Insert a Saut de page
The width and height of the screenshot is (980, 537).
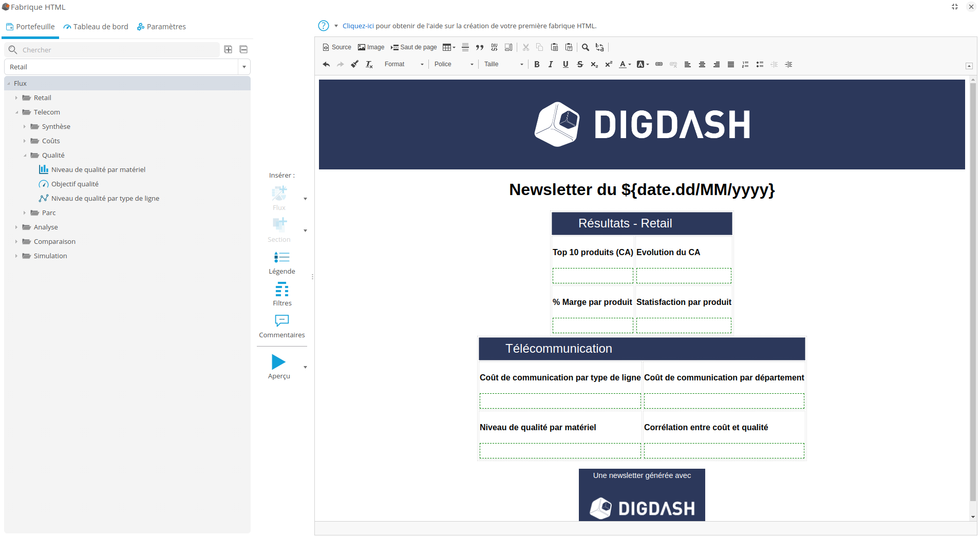[x=413, y=47]
